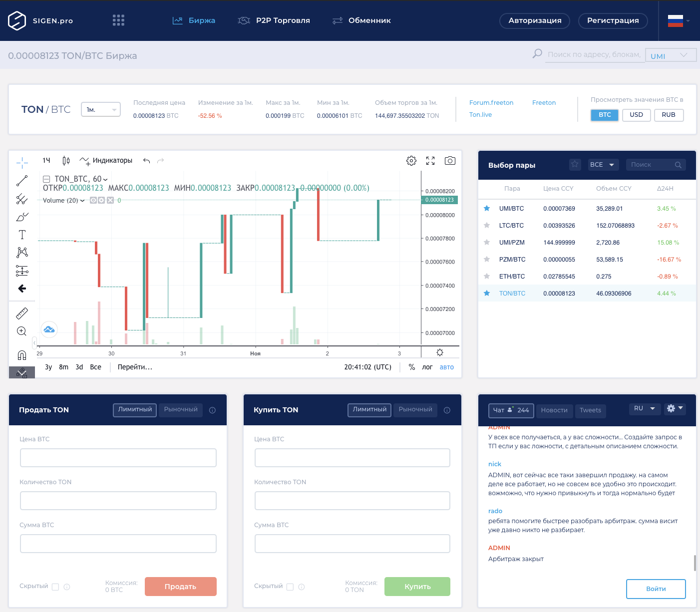Viewport: 700px width, 612px height.
Task: Switch chart to fullscreen mode
Action: [430, 161]
